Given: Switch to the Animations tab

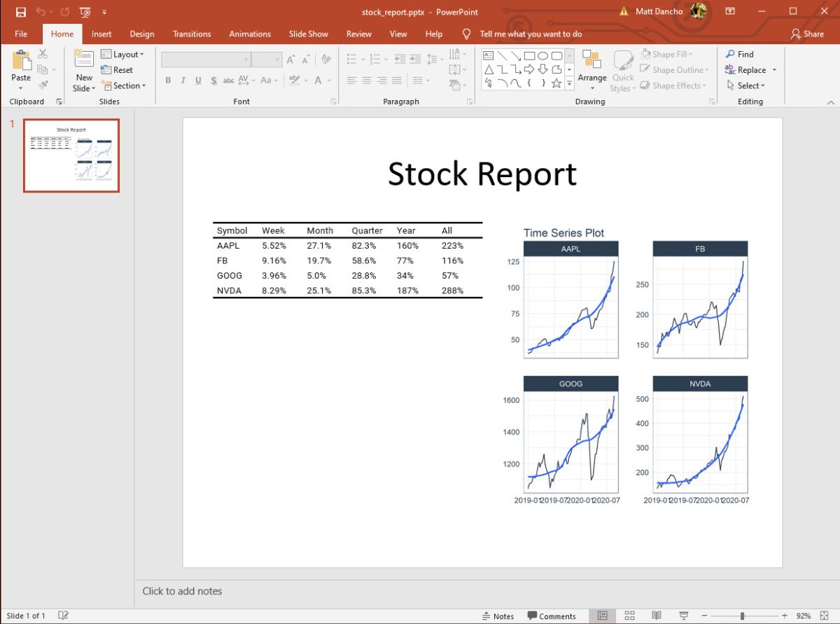Looking at the screenshot, I should (250, 34).
